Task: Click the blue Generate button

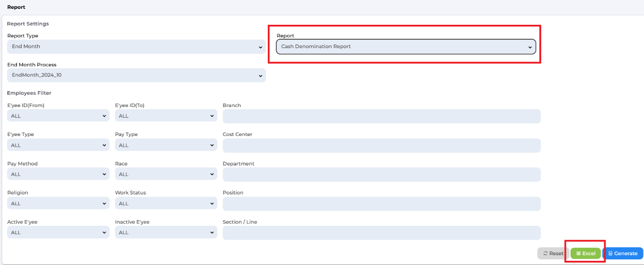Action: pyautogui.click(x=623, y=253)
